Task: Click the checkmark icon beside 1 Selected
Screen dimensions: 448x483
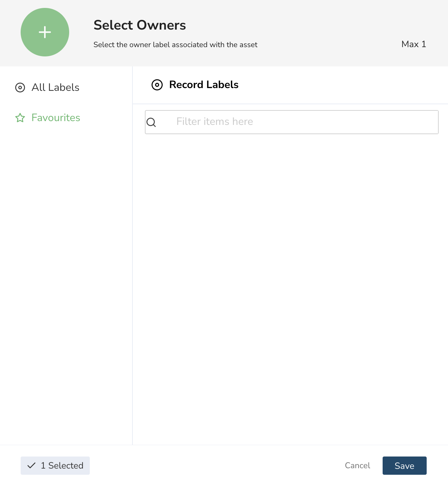Action: pyautogui.click(x=31, y=465)
